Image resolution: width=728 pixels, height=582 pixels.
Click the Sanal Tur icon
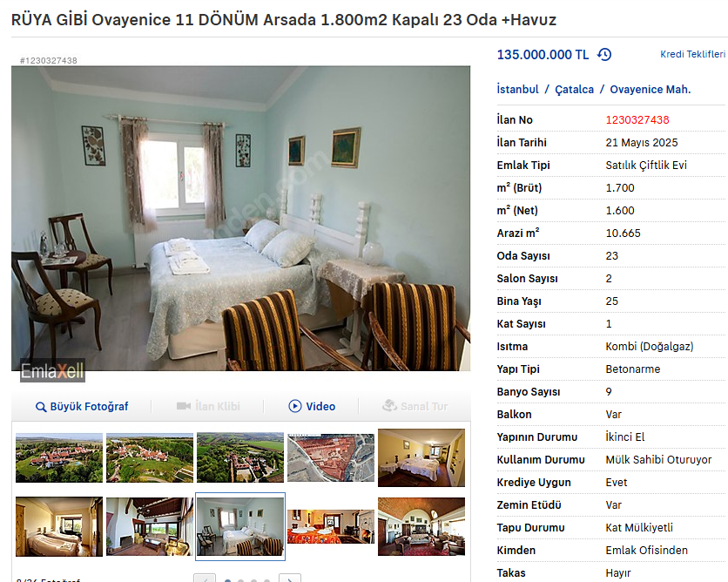[x=389, y=405]
